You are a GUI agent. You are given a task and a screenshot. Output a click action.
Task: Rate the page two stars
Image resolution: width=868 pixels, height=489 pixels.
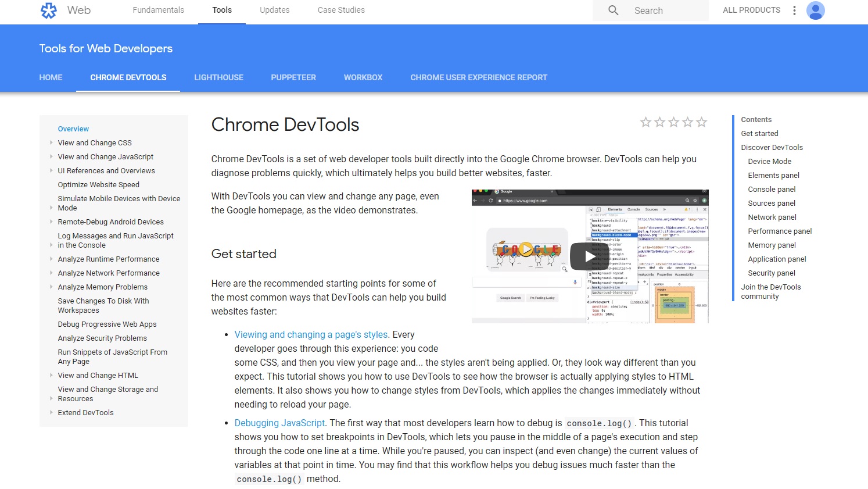tap(659, 122)
